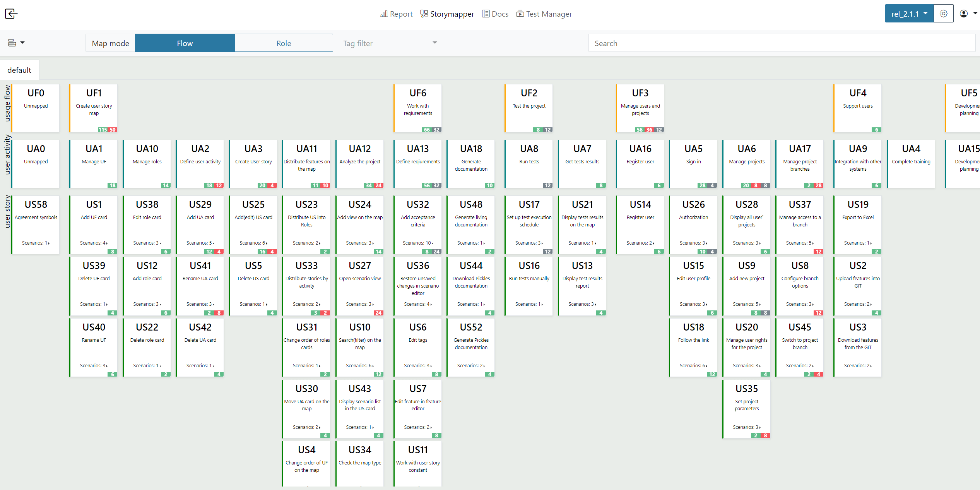The height and width of the screenshot is (490, 980).
Task: Click "Display scenario list in the US card"
Action: [360, 405]
